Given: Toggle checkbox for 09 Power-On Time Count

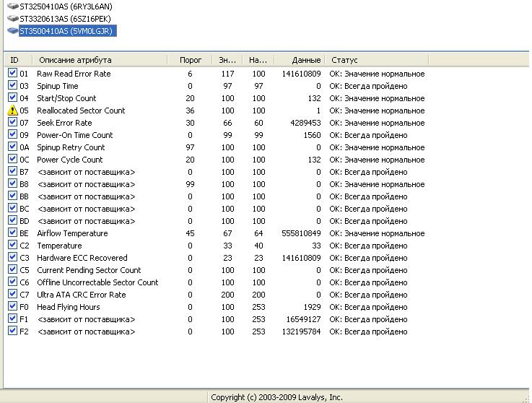Looking at the screenshot, I should [12, 134].
